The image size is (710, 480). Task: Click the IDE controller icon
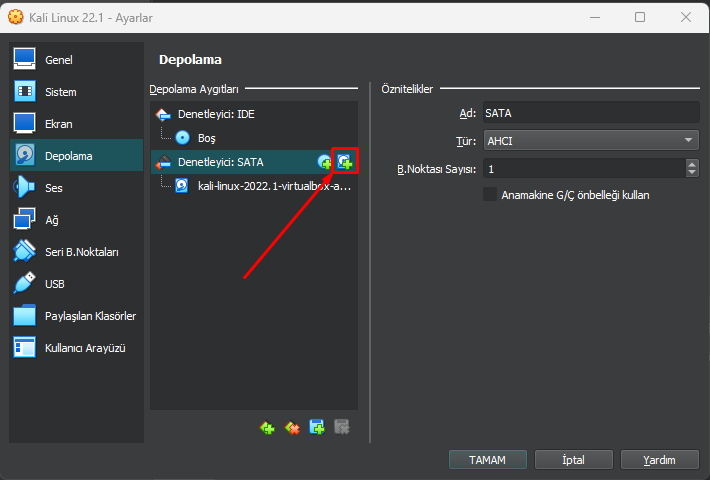[x=163, y=115]
